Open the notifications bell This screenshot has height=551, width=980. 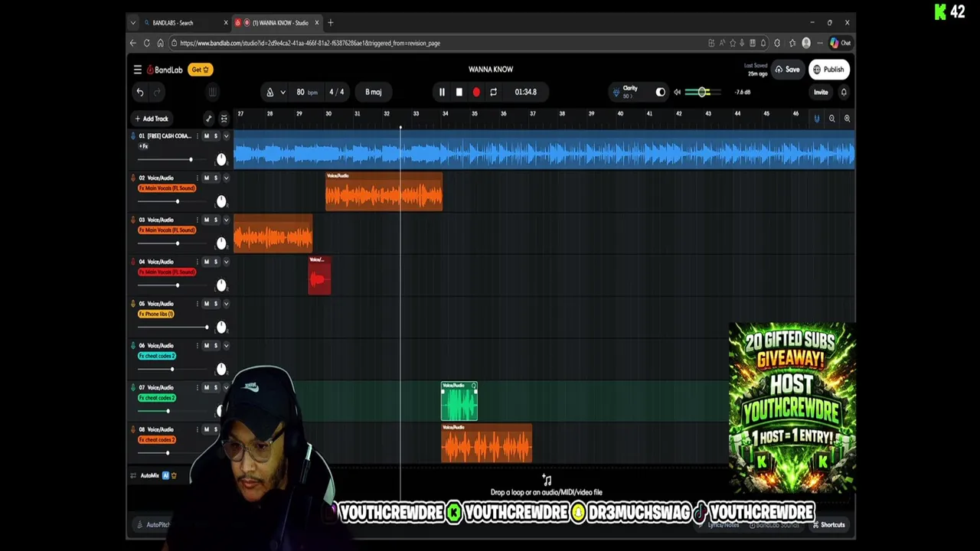[844, 92]
